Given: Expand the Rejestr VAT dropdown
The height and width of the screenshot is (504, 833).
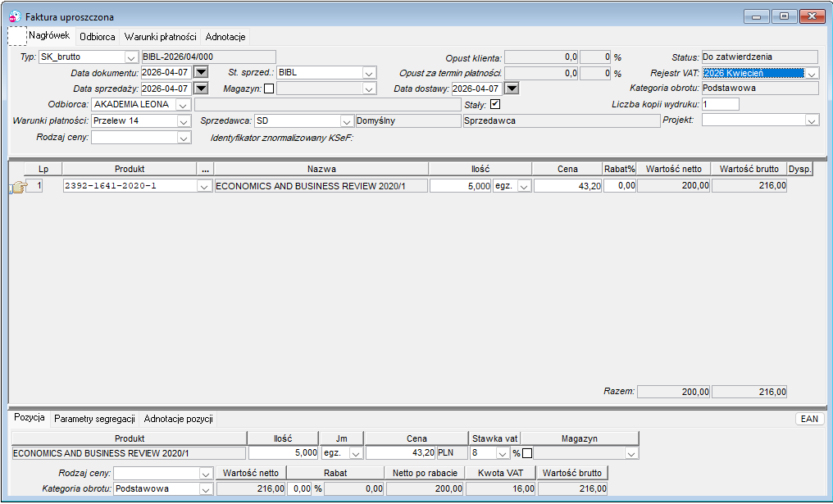Looking at the screenshot, I should click(x=812, y=74).
